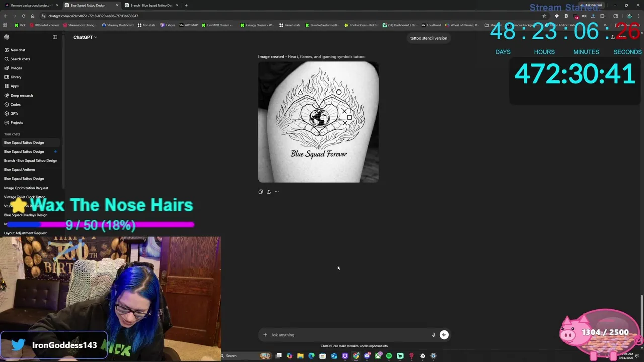Image resolution: width=644 pixels, height=362 pixels.
Task: Open Codex in the sidebar
Action: (30, 104)
